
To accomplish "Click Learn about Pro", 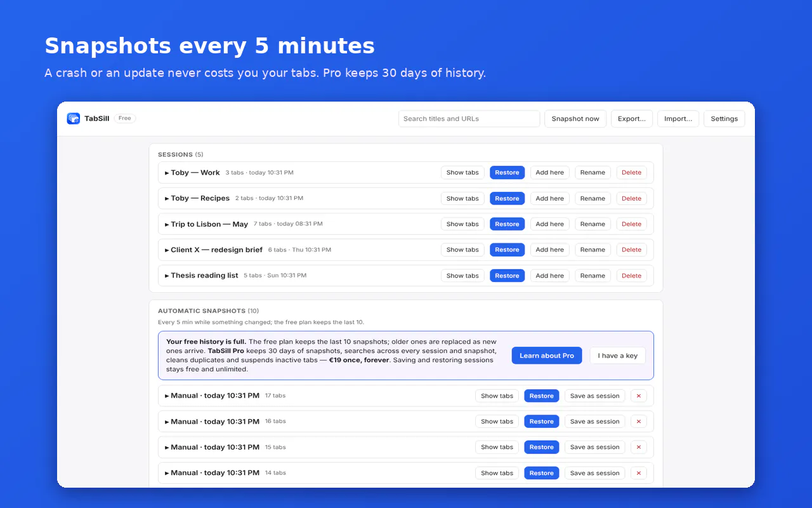I will [547, 356].
